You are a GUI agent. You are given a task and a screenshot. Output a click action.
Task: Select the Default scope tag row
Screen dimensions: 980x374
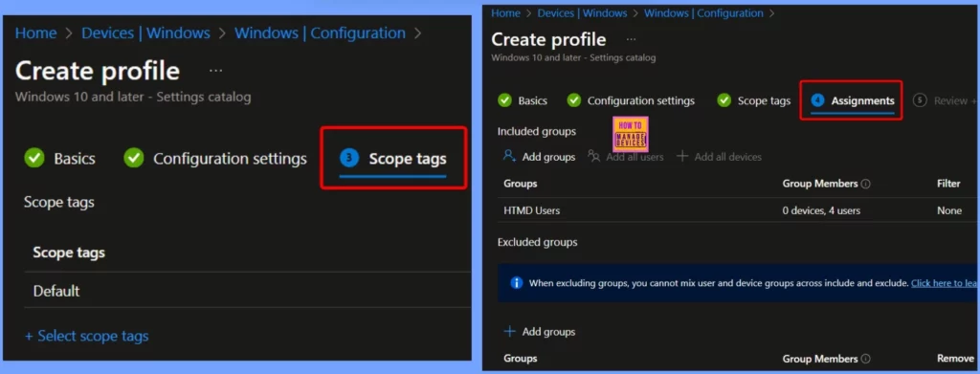tap(248, 291)
